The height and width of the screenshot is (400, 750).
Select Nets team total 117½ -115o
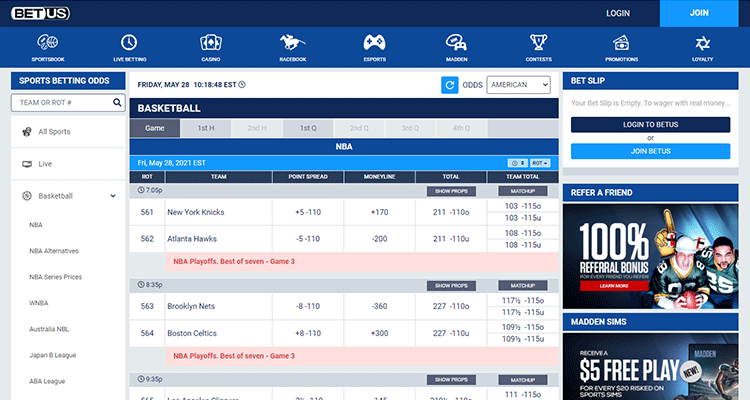pos(523,300)
